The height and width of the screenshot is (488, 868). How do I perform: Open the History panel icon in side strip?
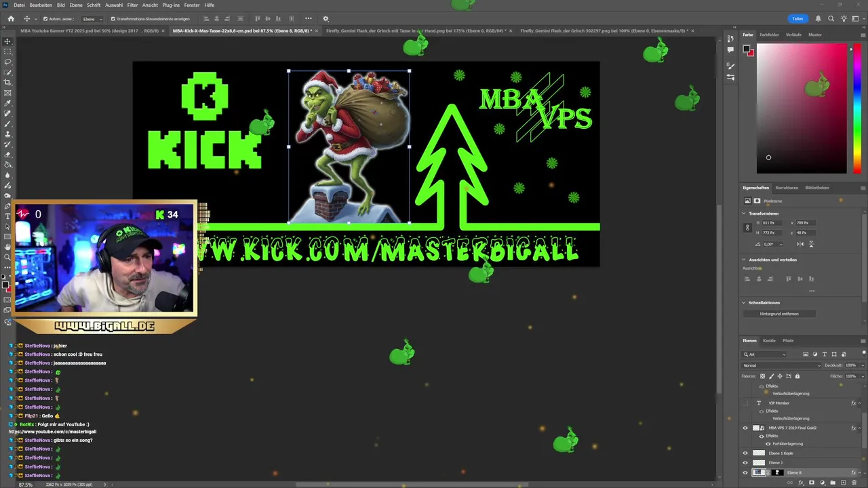click(x=731, y=38)
